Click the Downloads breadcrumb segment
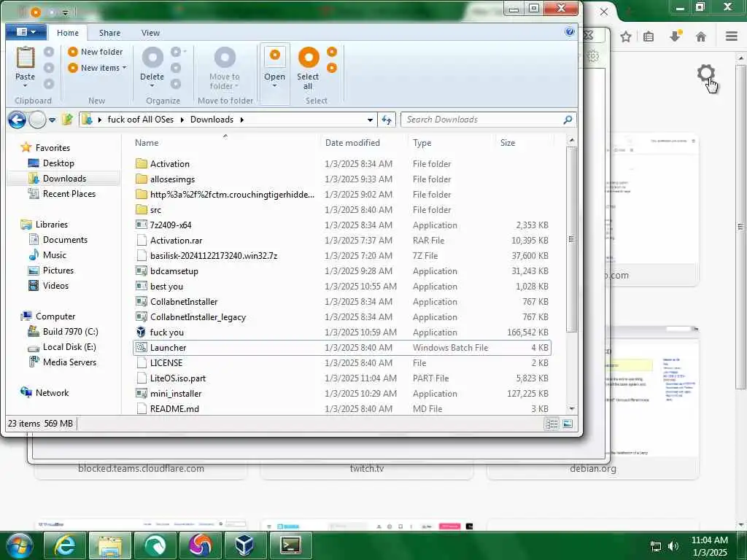This screenshot has width=747, height=560. tap(212, 120)
